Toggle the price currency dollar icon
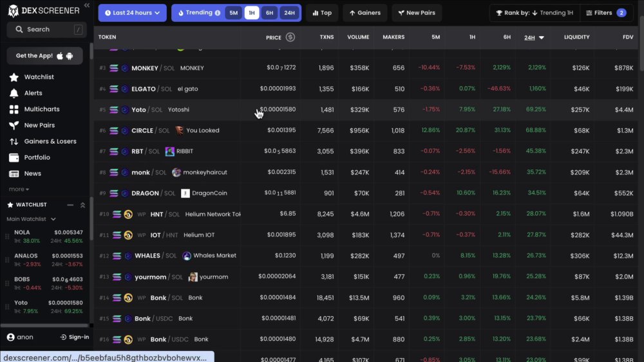The width and height of the screenshot is (644, 362). coord(290,37)
